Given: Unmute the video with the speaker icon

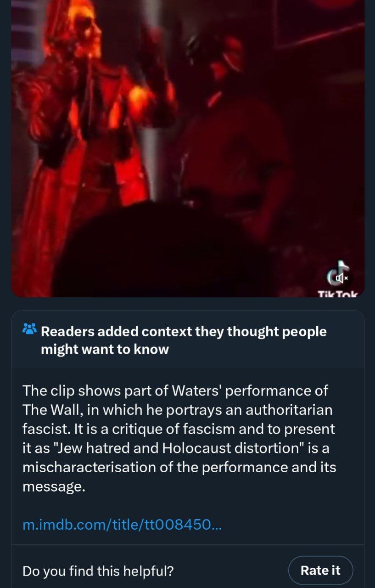Looking at the screenshot, I should click(341, 277).
